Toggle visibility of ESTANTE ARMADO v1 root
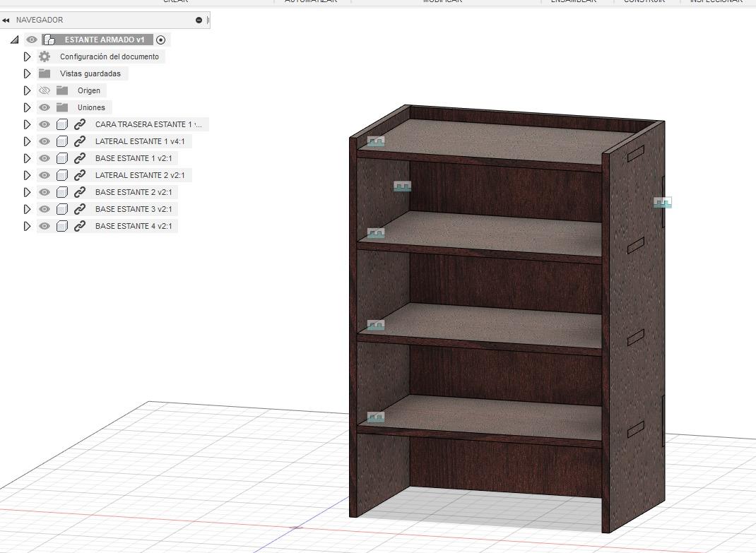This screenshot has width=756, height=553. click(x=32, y=40)
